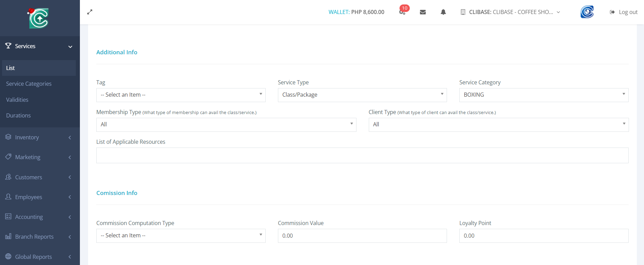Click the Branch Reports chart icon

pyautogui.click(x=9, y=237)
